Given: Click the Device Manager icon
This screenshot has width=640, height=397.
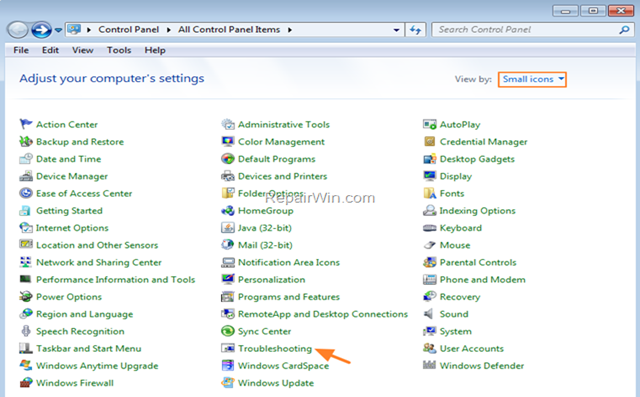Looking at the screenshot, I should point(26,176).
